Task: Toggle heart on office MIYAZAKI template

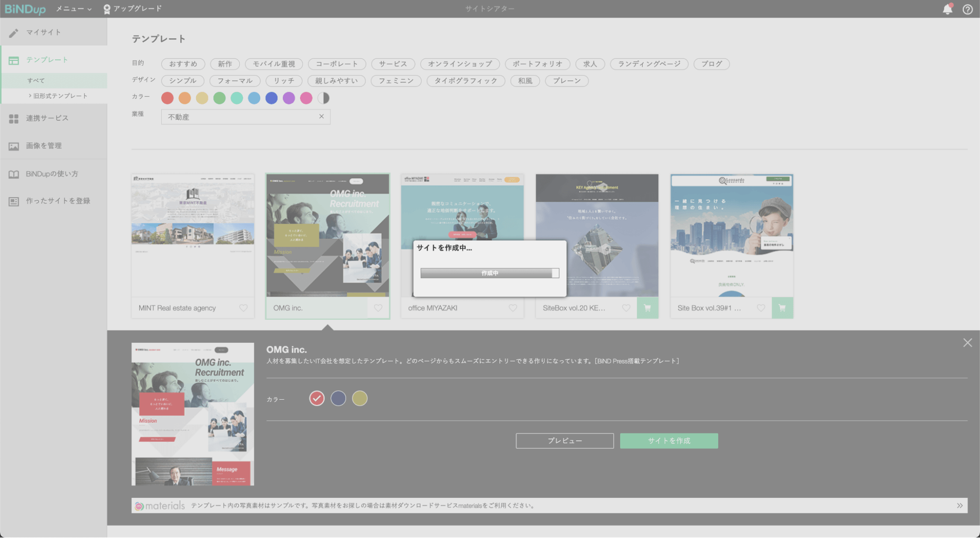Action: [x=513, y=308]
